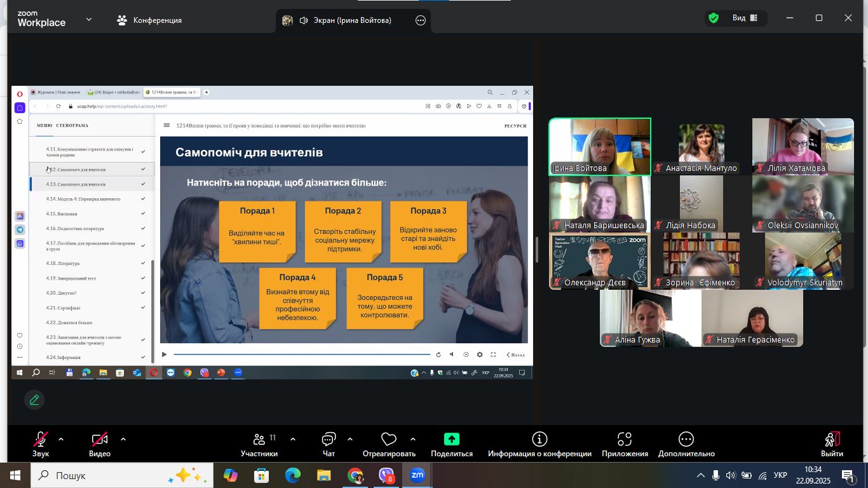The width and height of the screenshot is (868, 488).
Task: Open the Zoom Chat panel
Action: click(x=329, y=444)
